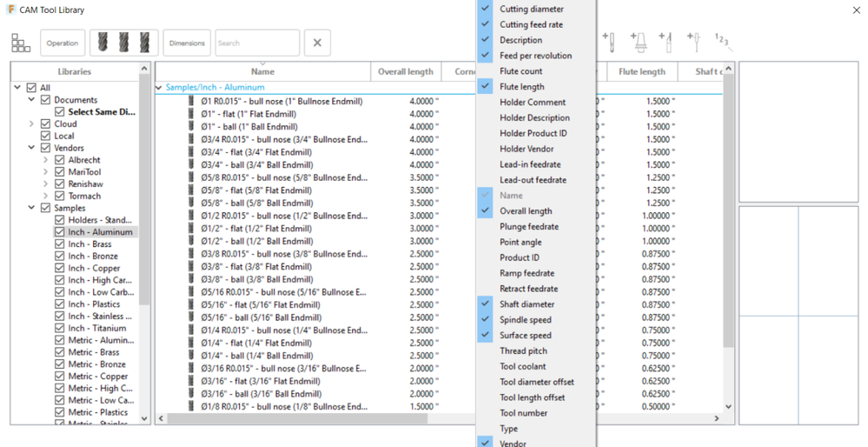Click in the Search input field
This screenshot has height=447, width=868.
pos(257,43)
